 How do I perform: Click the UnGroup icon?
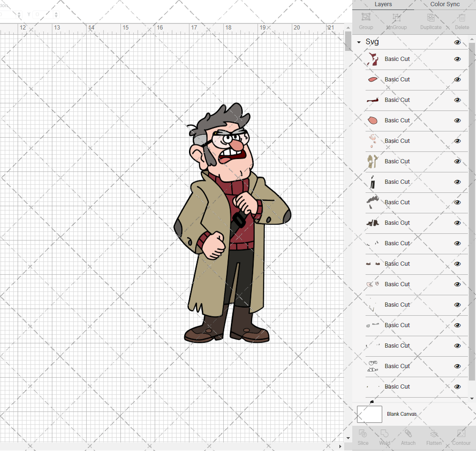point(397,17)
